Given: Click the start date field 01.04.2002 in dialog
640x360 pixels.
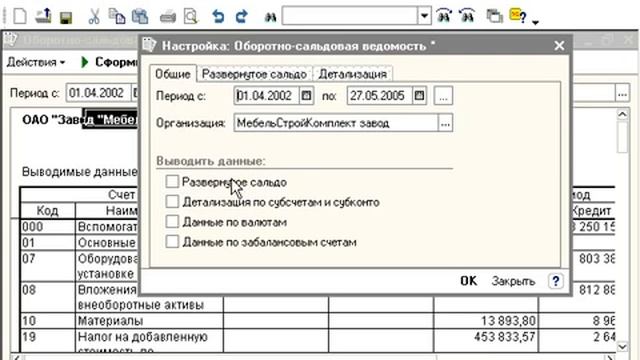Looking at the screenshot, I should (x=267, y=96).
